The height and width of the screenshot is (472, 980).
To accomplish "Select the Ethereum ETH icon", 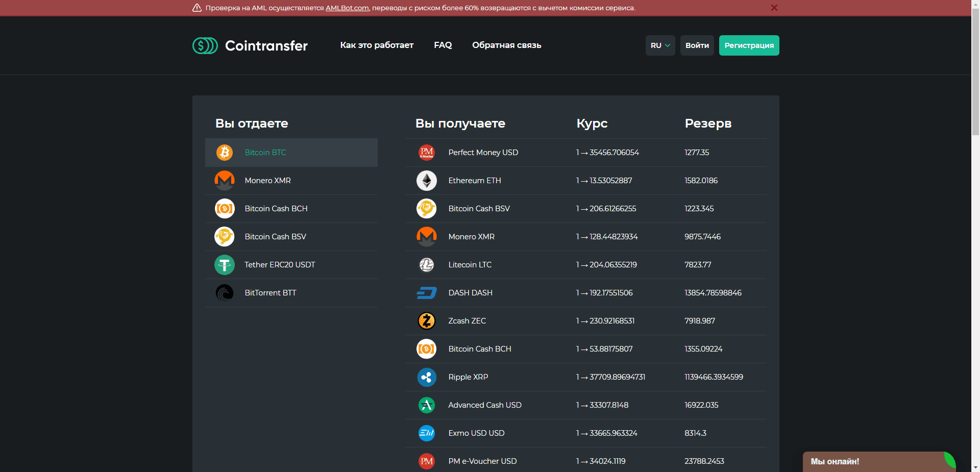I will coord(427,181).
